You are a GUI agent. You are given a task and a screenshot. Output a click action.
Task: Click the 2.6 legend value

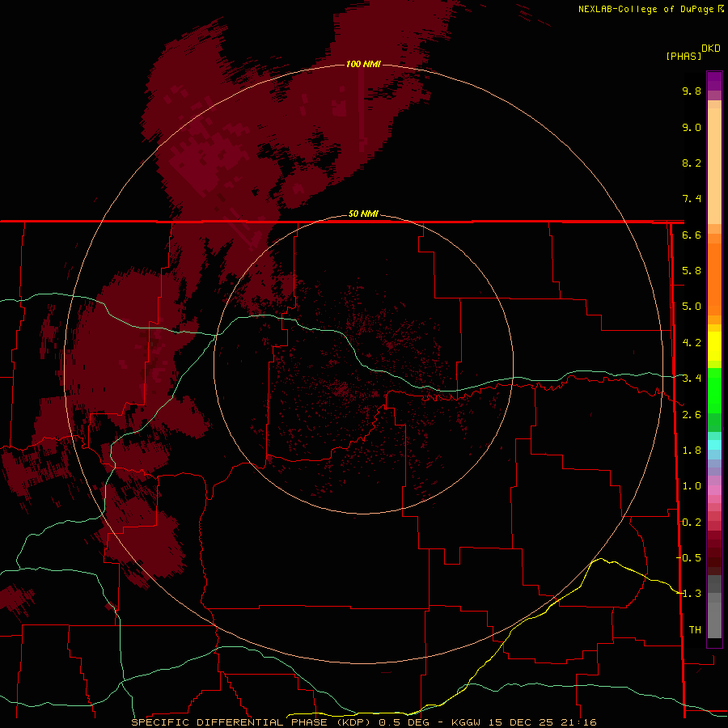pos(692,415)
